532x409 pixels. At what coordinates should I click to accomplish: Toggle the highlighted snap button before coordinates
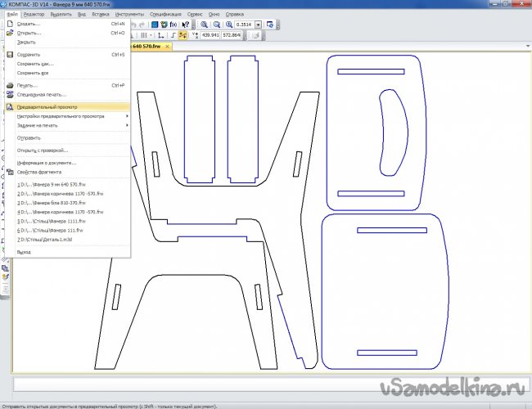click(x=183, y=36)
